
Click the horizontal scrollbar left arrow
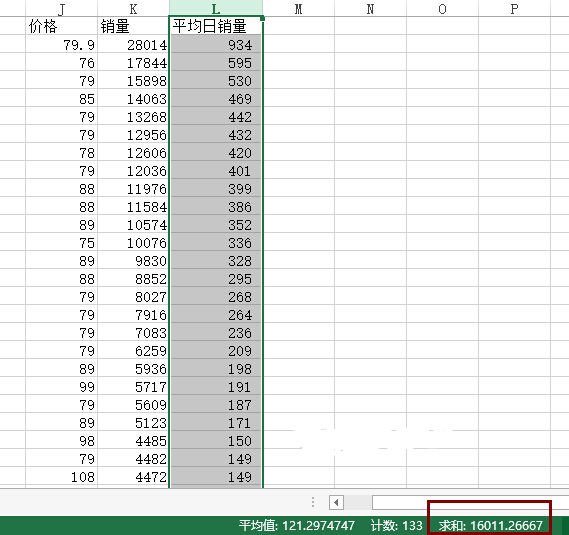tap(336, 502)
